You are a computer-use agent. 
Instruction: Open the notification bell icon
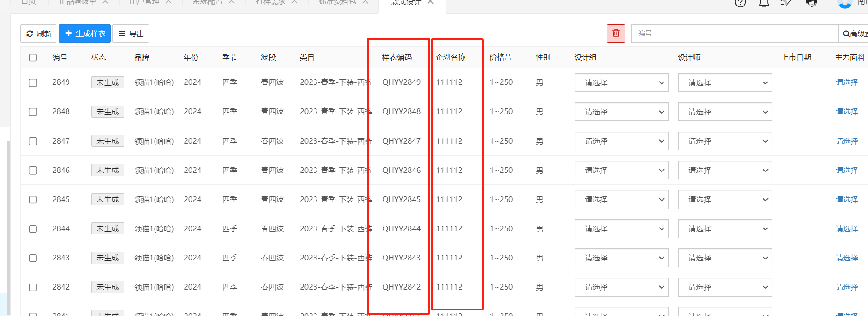(x=764, y=3)
